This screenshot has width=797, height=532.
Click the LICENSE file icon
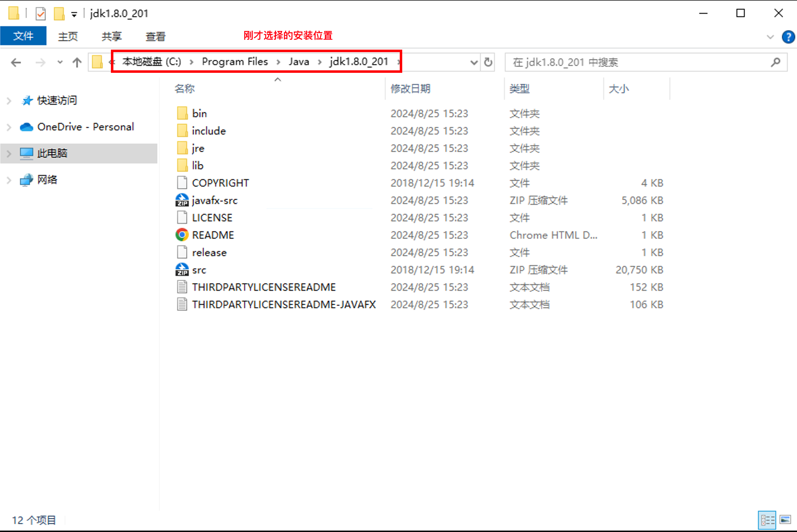point(182,218)
